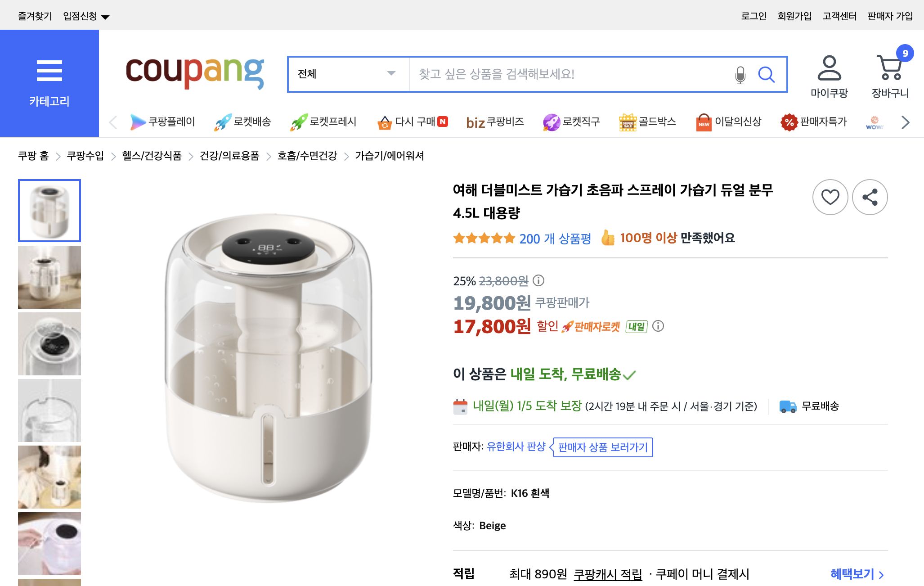The image size is (924, 586).
Task: Open 골드박스 deals
Action: tap(629, 122)
